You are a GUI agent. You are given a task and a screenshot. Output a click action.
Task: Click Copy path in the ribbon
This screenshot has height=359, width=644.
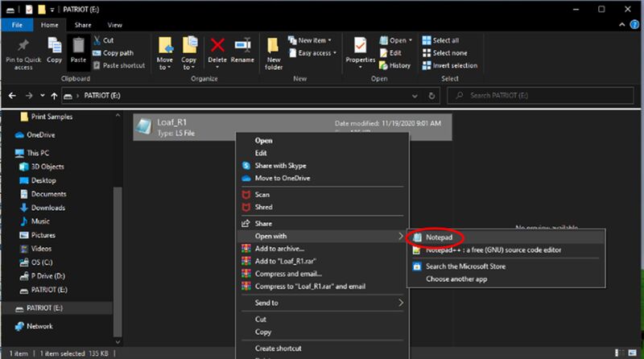tap(113, 53)
